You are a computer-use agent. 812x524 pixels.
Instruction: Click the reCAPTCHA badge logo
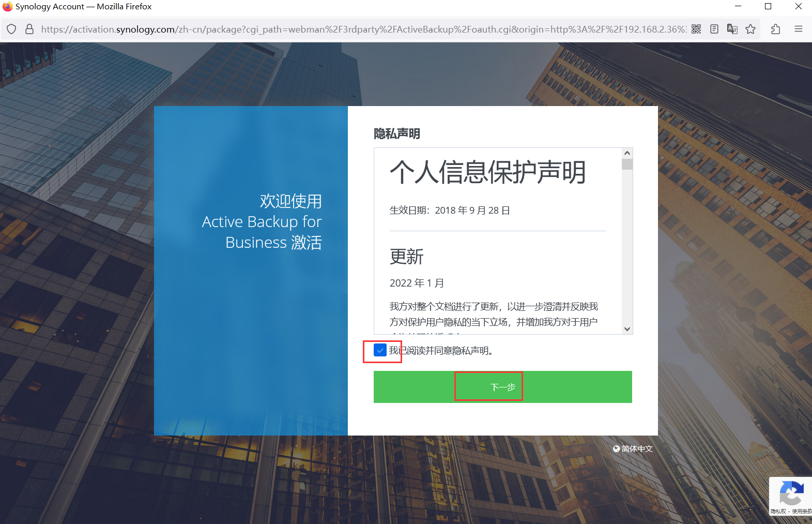click(791, 493)
